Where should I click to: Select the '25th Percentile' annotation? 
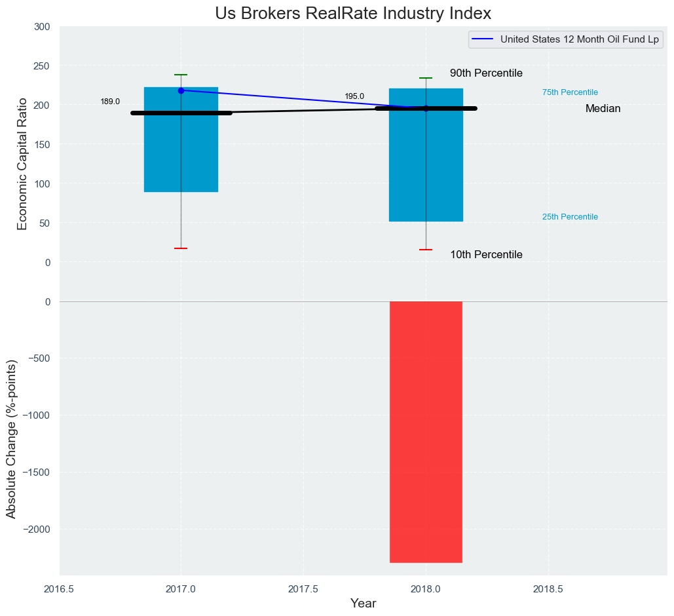[570, 217]
